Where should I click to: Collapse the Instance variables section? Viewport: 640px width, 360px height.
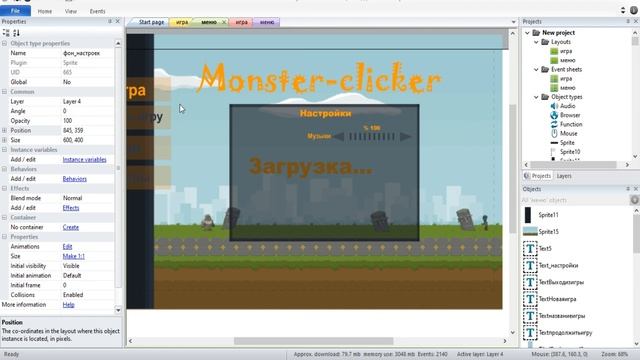(x=4, y=150)
